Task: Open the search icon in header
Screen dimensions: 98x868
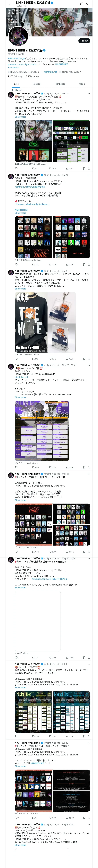Action: [x=88, y=4]
